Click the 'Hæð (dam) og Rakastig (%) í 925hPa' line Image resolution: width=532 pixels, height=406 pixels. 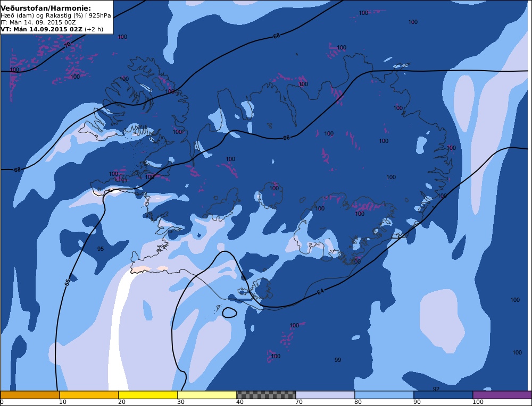56,15
